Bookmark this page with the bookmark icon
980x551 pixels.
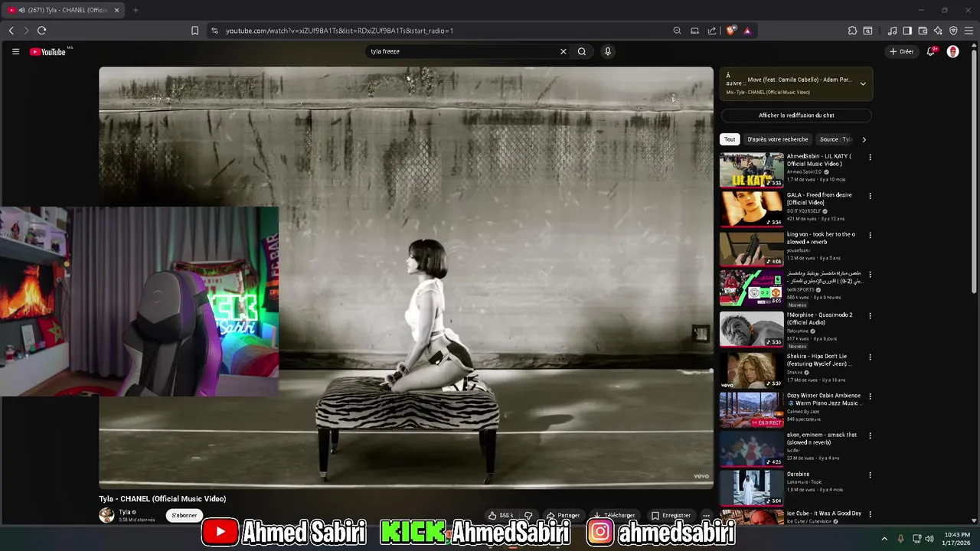[194, 31]
